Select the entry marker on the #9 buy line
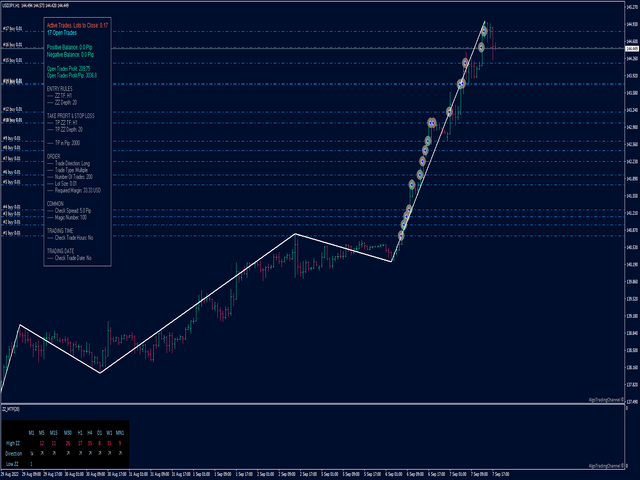This screenshot has width=640, height=480. 428,141
